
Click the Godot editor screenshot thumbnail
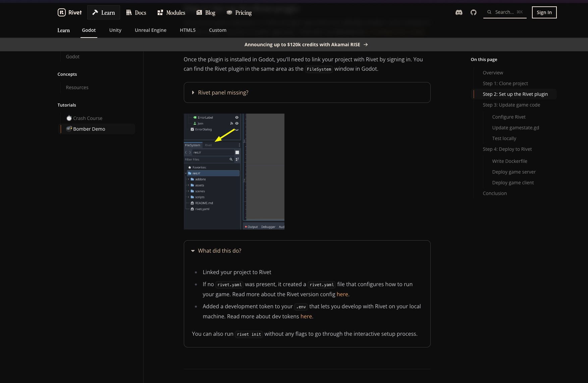(x=234, y=171)
